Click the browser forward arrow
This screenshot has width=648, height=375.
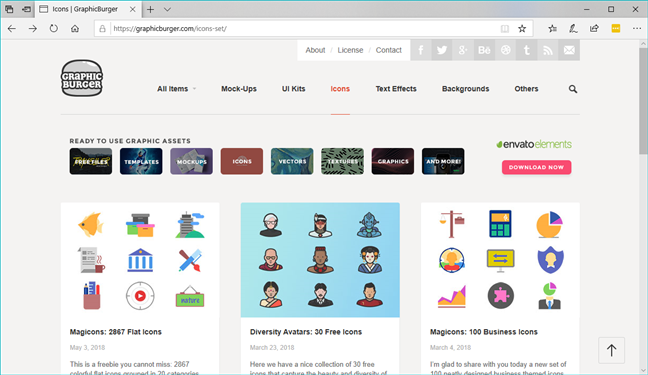[x=33, y=29]
